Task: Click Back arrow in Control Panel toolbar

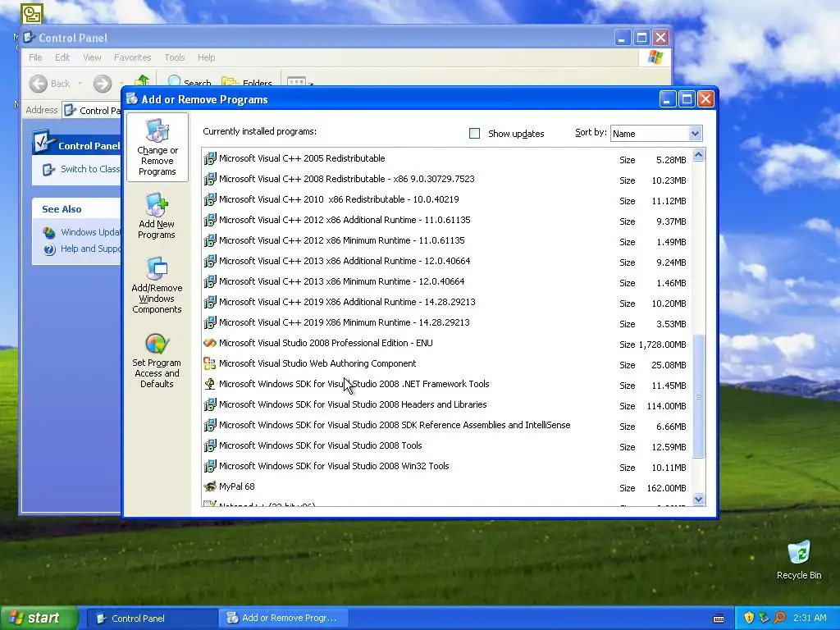Action: click(38, 84)
